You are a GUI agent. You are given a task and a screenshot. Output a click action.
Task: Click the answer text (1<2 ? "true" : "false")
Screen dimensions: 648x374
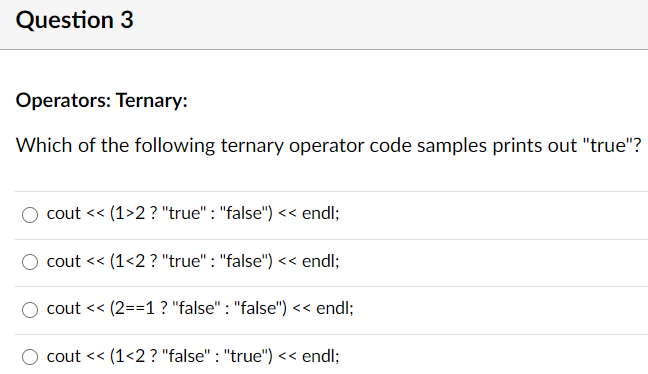point(193,261)
